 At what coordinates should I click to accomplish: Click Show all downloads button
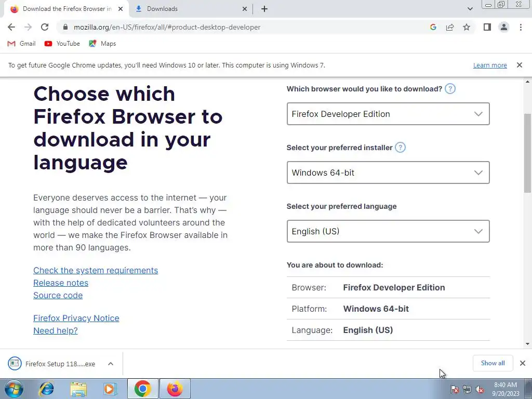click(493, 363)
